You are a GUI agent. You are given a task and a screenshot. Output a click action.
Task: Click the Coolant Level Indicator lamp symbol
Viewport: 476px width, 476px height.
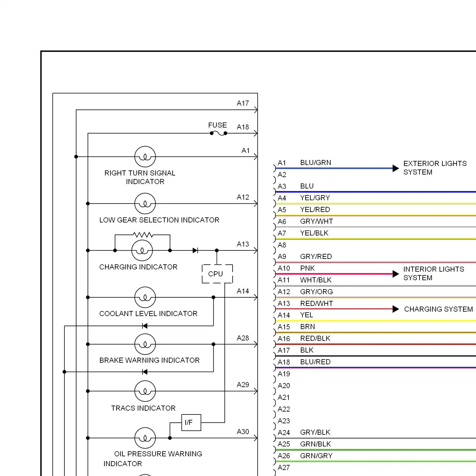click(x=145, y=297)
